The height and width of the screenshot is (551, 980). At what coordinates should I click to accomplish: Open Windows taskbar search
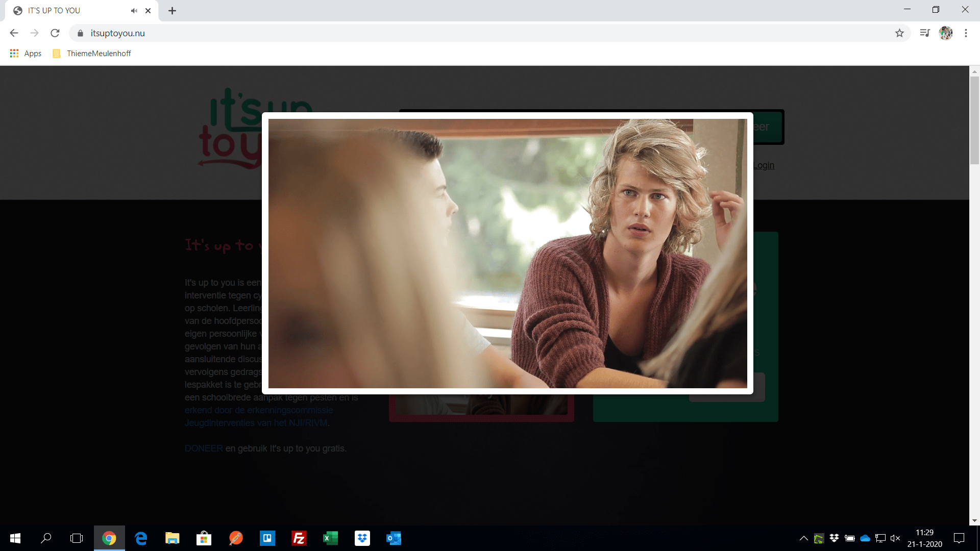(46, 538)
